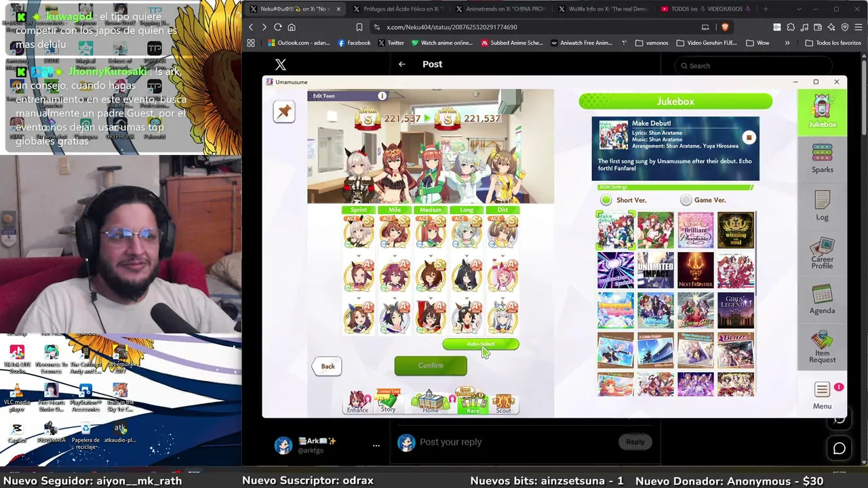Go to Home in bottom navigation
The height and width of the screenshot is (488, 868).
(430, 401)
